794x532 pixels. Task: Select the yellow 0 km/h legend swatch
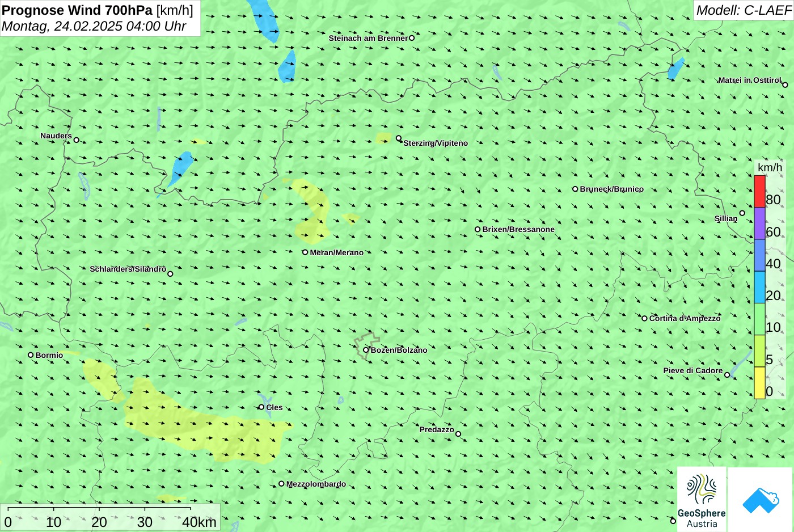pyautogui.click(x=759, y=383)
